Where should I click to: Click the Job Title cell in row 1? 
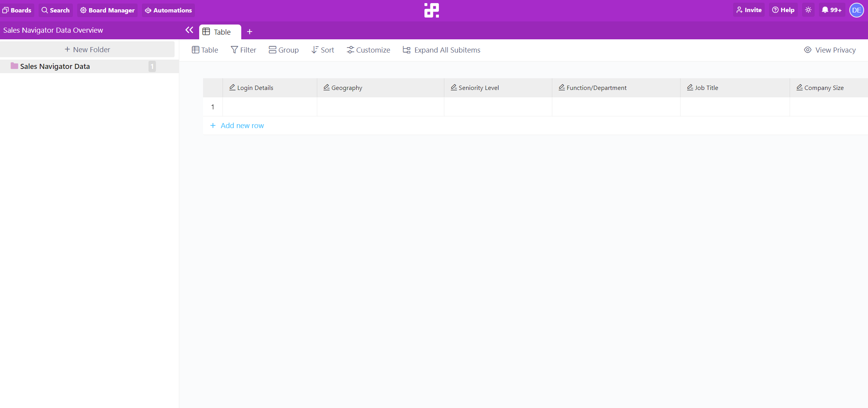pyautogui.click(x=735, y=107)
